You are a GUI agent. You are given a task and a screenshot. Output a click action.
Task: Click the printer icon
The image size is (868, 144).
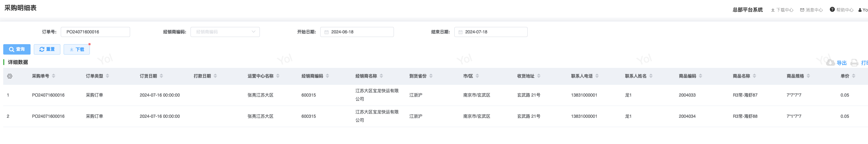point(854,63)
